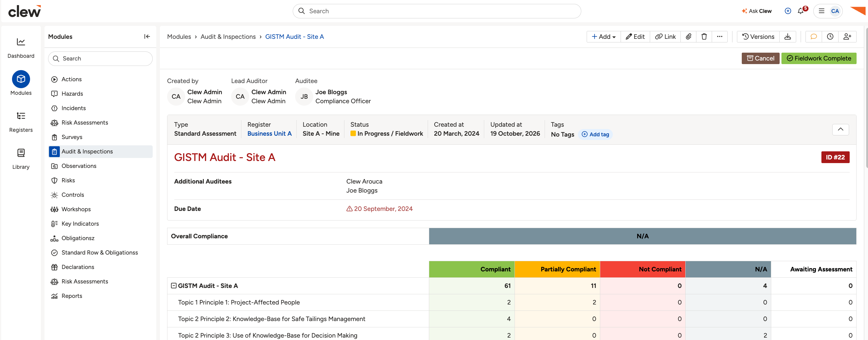The height and width of the screenshot is (340, 868).
Task: Open Obligationsz module
Action: pos(100,238)
